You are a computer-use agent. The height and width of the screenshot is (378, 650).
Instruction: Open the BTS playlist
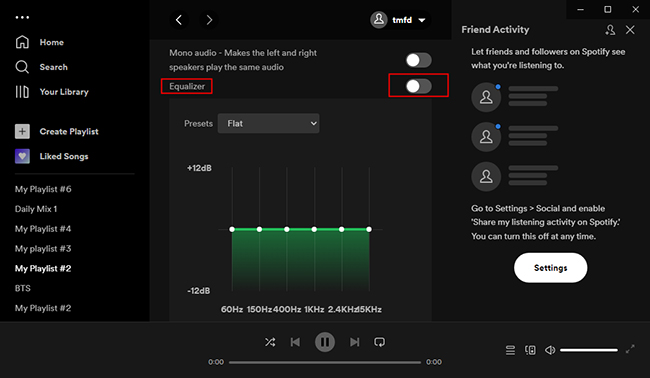[23, 288]
